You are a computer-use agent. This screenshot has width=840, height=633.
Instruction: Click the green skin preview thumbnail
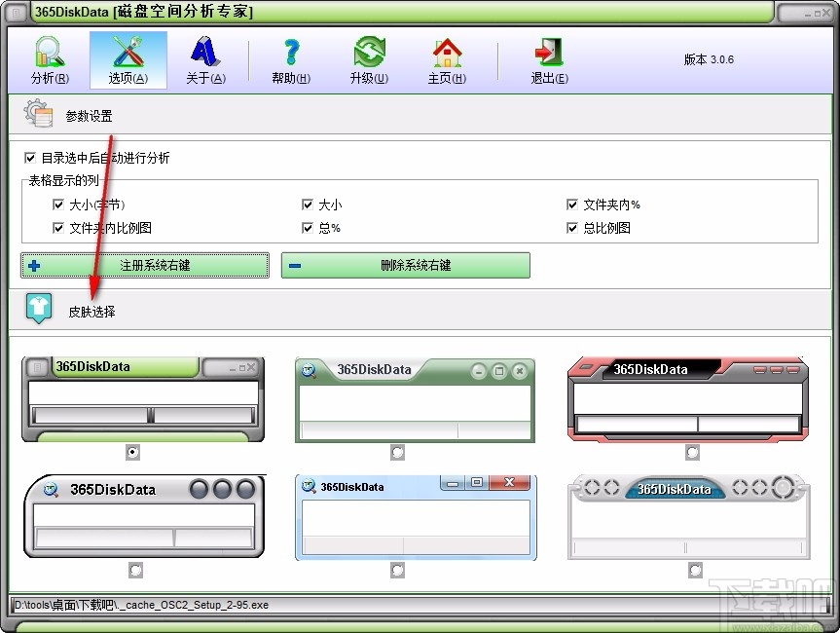coord(143,399)
